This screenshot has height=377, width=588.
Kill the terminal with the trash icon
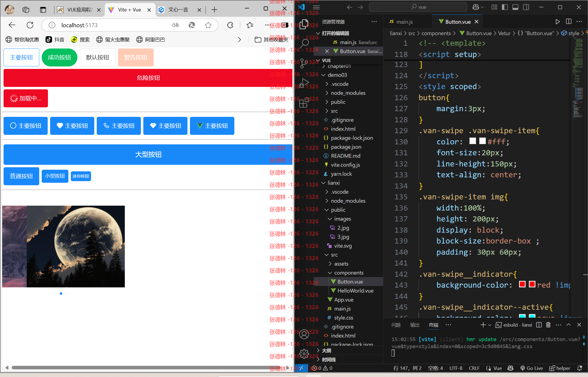tap(548, 325)
